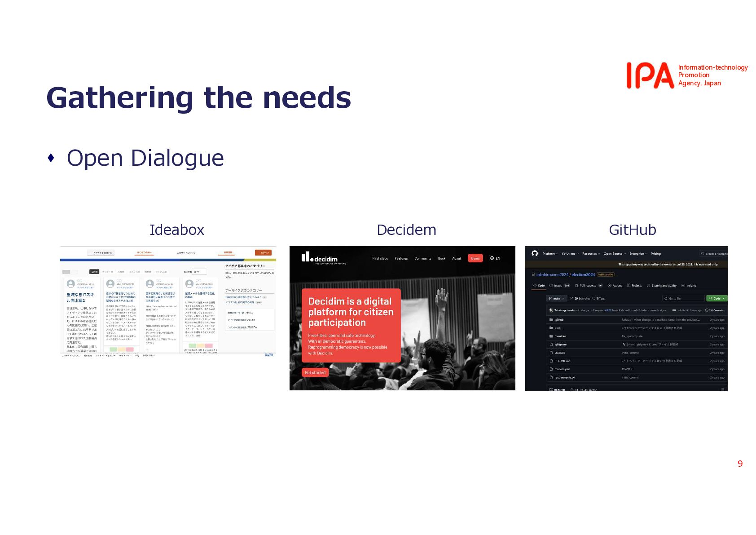Expand the Open Source menu on GitHub
The width and height of the screenshot is (756, 535).
click(x=615, y=254)
